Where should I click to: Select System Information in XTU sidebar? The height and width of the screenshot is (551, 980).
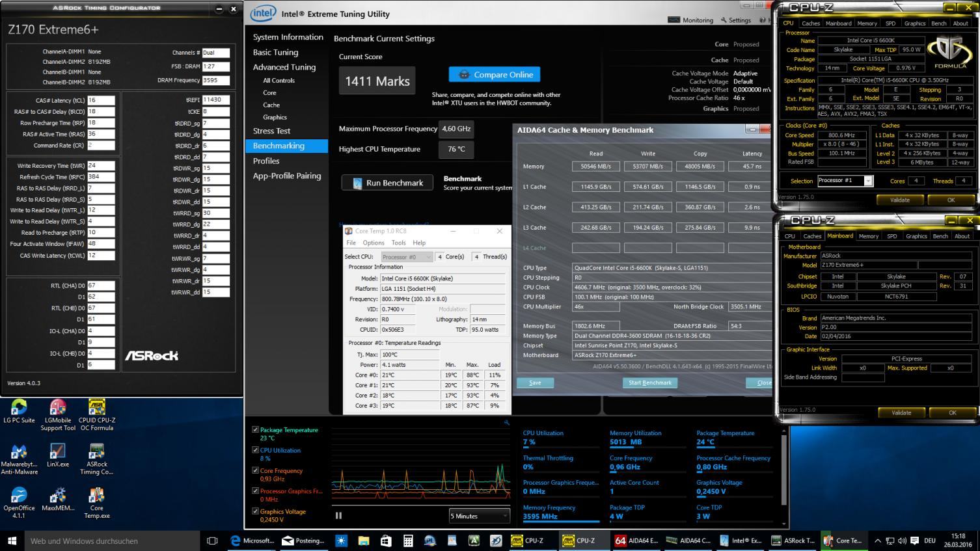click(x=288, y=37)
